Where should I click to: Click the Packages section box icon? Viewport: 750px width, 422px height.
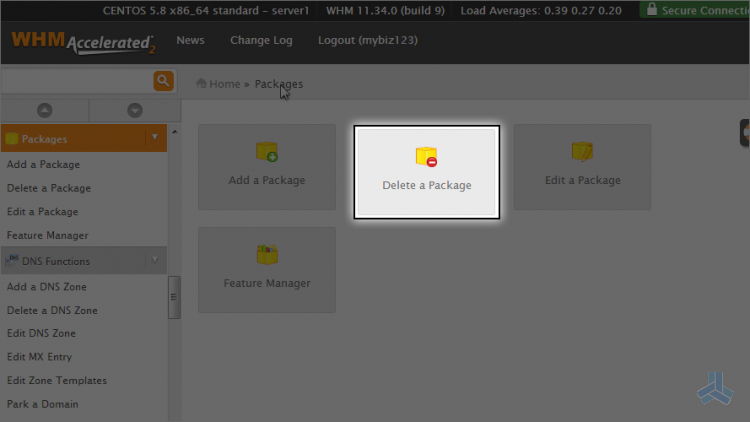[12, 139]
